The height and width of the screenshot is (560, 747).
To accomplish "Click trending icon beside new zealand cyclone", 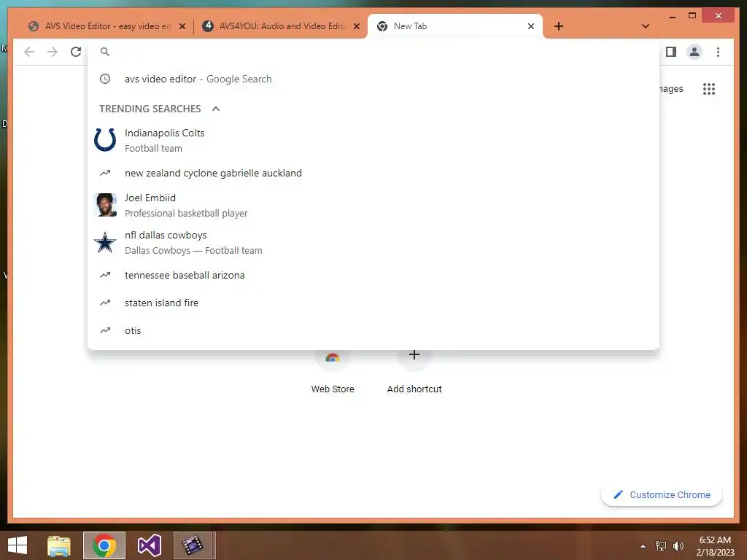I will point(105,173).
